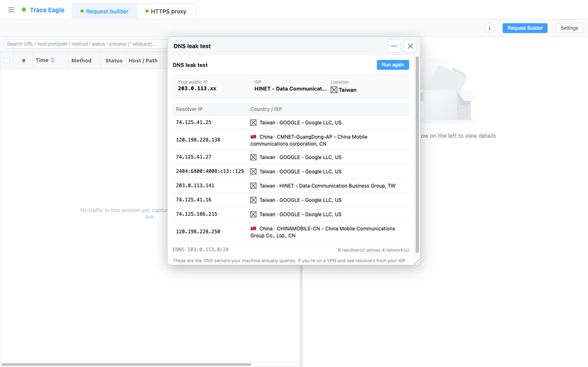Click the HINET ISP value
The height and width of the screenshot is (367, 588).
point(290,88)
